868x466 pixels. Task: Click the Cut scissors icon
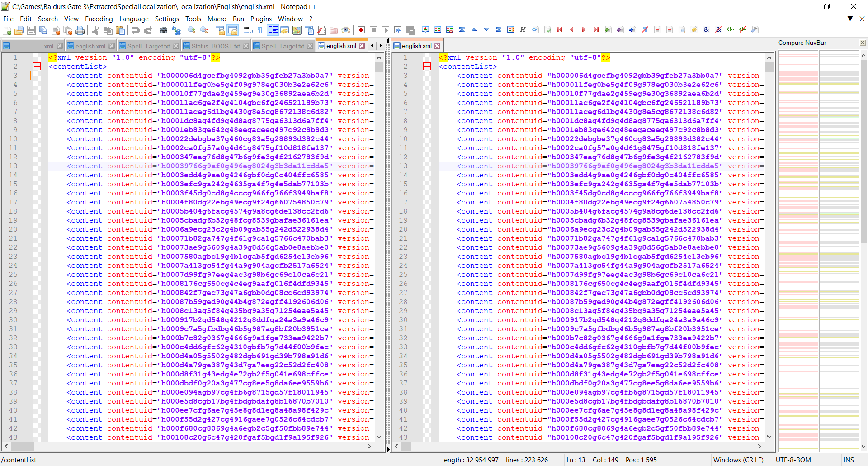click(95, 30)
